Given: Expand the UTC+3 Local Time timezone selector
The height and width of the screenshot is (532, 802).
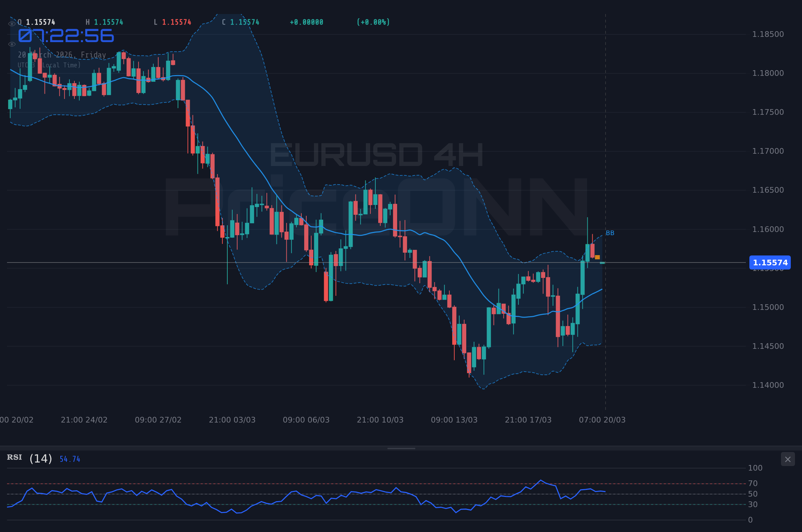Looking at the screenshot, I should point(48,65).
